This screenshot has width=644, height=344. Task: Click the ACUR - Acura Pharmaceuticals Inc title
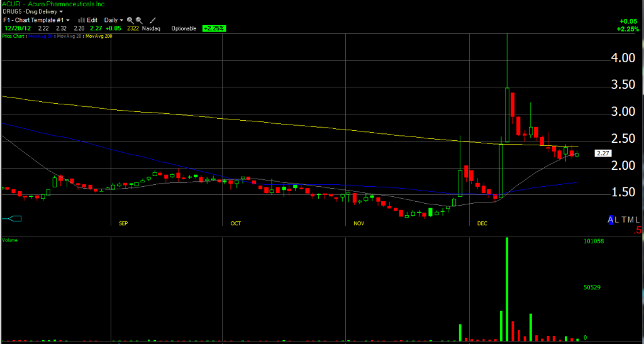point(53,4)
